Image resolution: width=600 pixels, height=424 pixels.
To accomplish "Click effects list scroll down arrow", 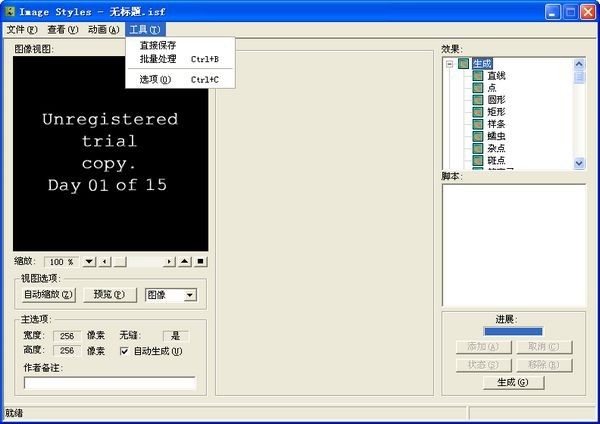I will click(579, 163).
